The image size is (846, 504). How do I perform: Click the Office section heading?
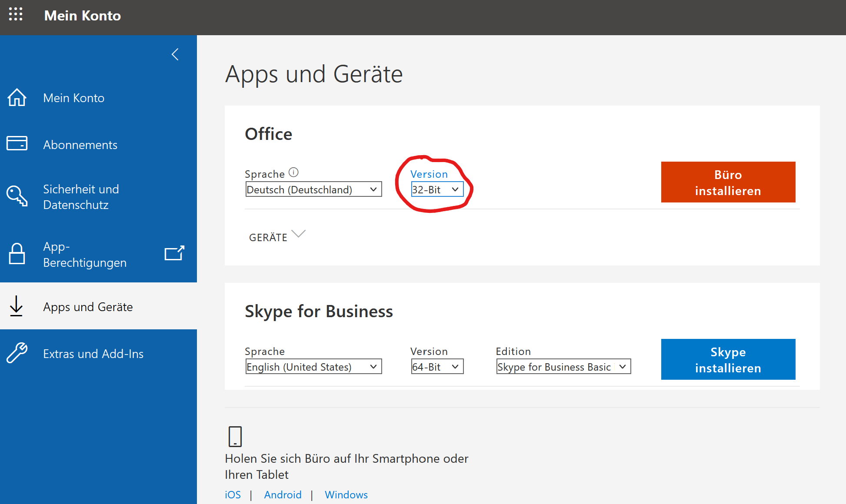click(268, 134)
